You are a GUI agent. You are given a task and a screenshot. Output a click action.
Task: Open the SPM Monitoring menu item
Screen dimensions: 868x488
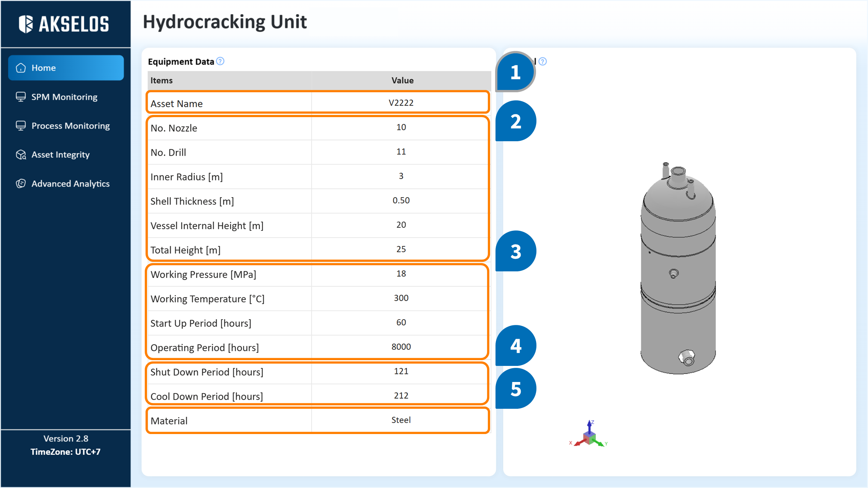click(64, 97)
